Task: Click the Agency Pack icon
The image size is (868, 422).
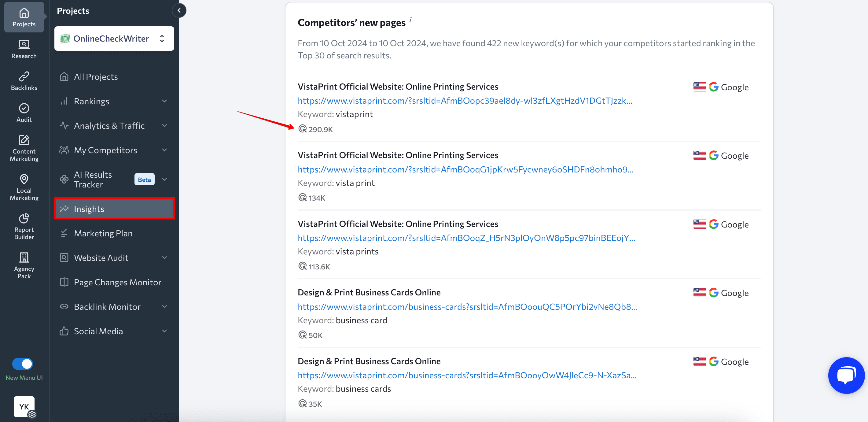Action: coord(24,257)
